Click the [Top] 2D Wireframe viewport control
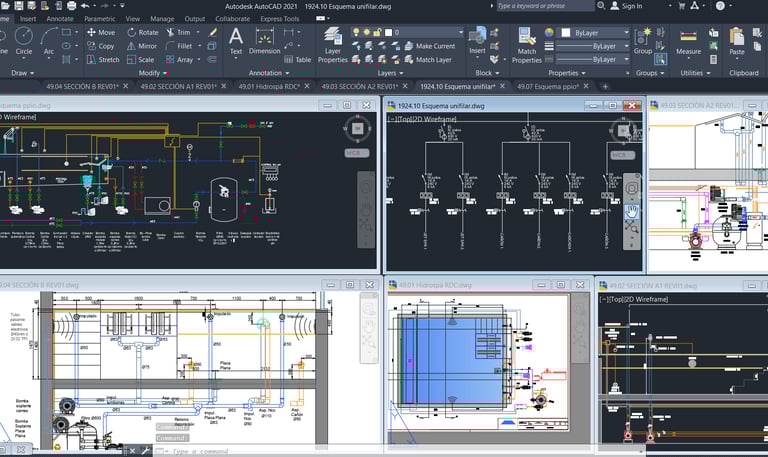768x457 pixels. coord(422,119)
